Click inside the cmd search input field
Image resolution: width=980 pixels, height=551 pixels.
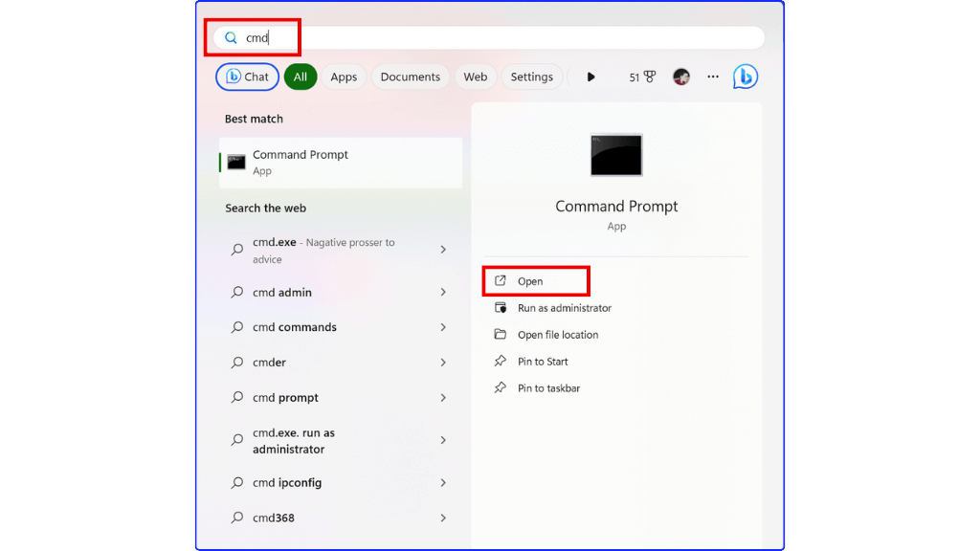(x=278, y=37)
